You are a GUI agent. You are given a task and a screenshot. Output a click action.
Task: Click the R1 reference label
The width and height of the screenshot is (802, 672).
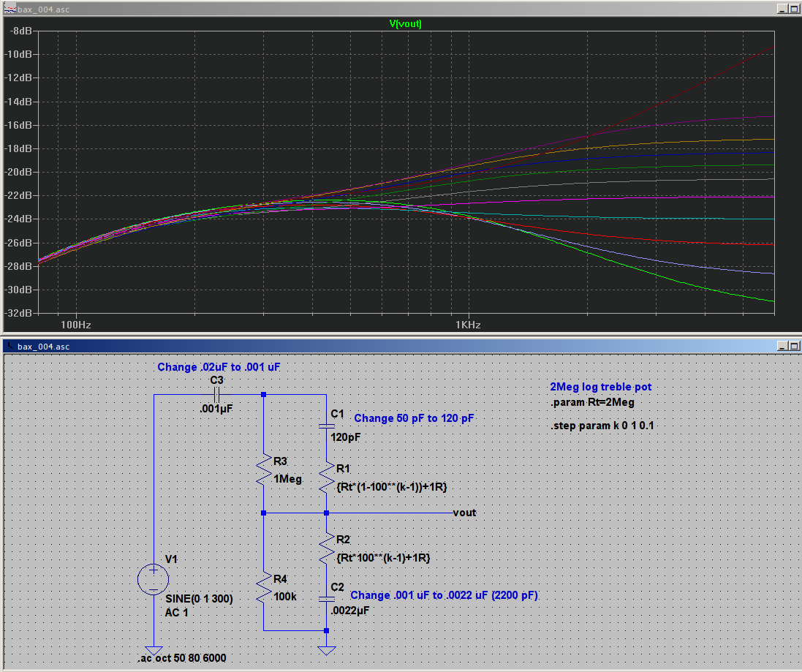pos(343,469)
